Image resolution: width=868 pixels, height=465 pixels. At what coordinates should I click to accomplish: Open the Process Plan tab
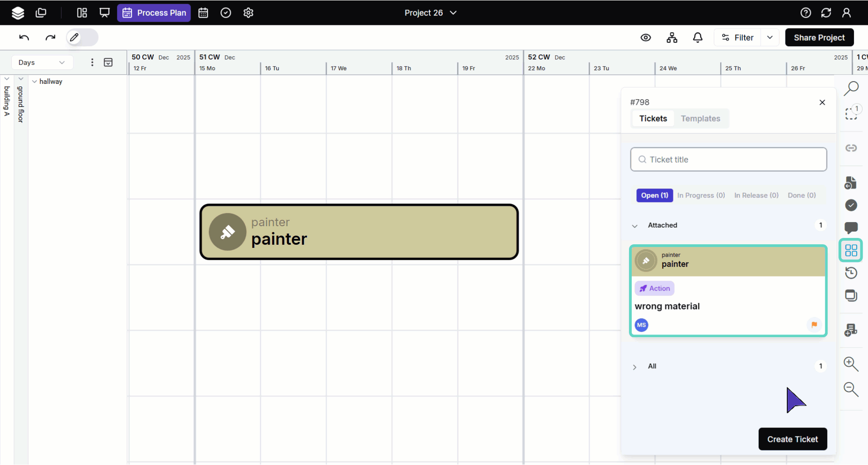pyautogui.click(x=154, y=13)
